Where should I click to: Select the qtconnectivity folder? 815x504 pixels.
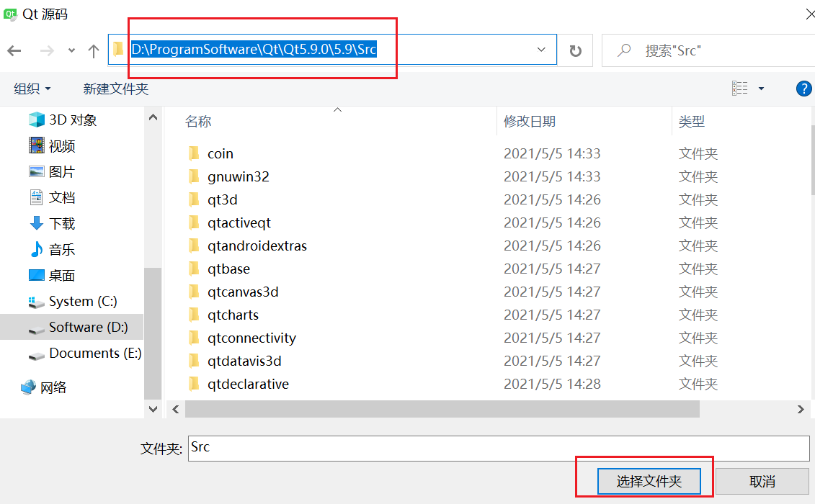(x=251, y=338)
